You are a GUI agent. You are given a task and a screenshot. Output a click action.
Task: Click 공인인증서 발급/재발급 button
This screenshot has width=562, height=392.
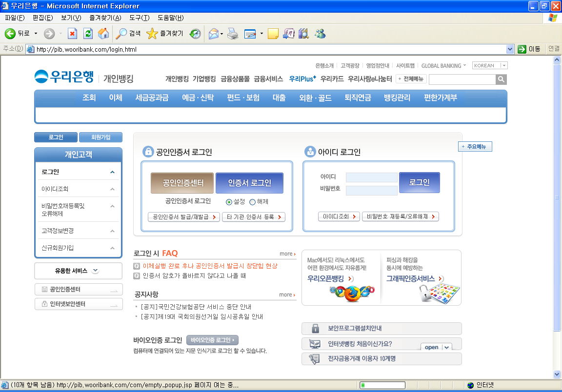[x=184, y=217]
